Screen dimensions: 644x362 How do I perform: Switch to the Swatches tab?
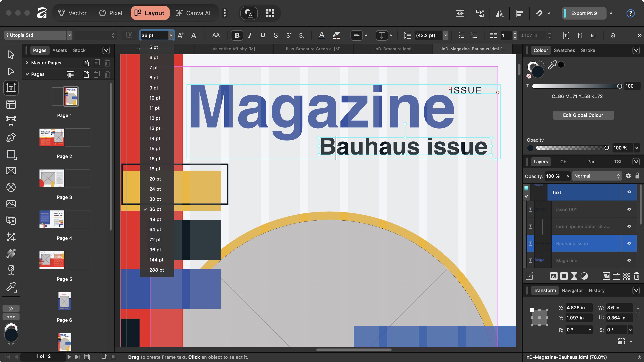564,50
